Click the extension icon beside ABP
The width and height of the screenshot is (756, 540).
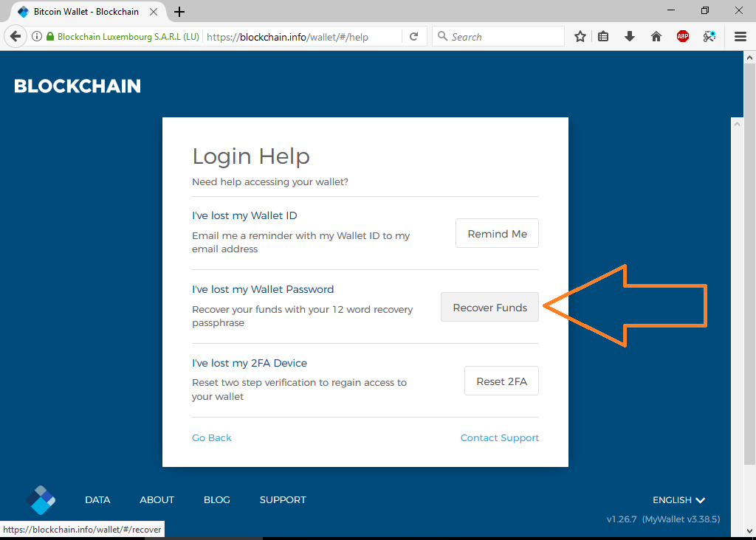point(709,37)
